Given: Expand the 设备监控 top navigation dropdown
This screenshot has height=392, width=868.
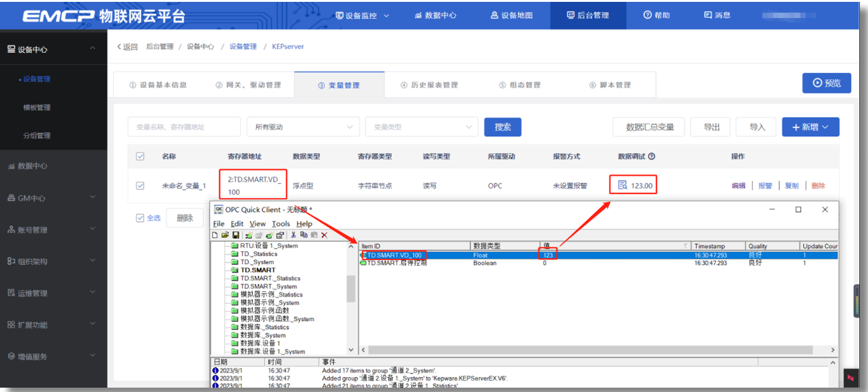Looking at the screenshot, I should (362, 16).
